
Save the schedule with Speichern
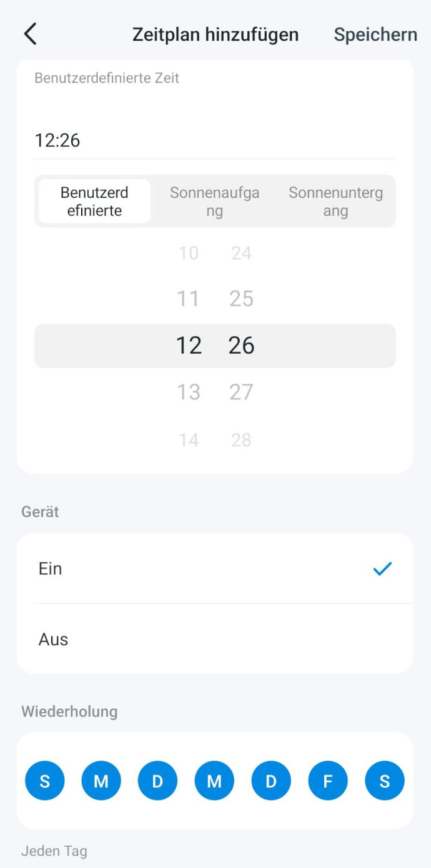(375, 34)
